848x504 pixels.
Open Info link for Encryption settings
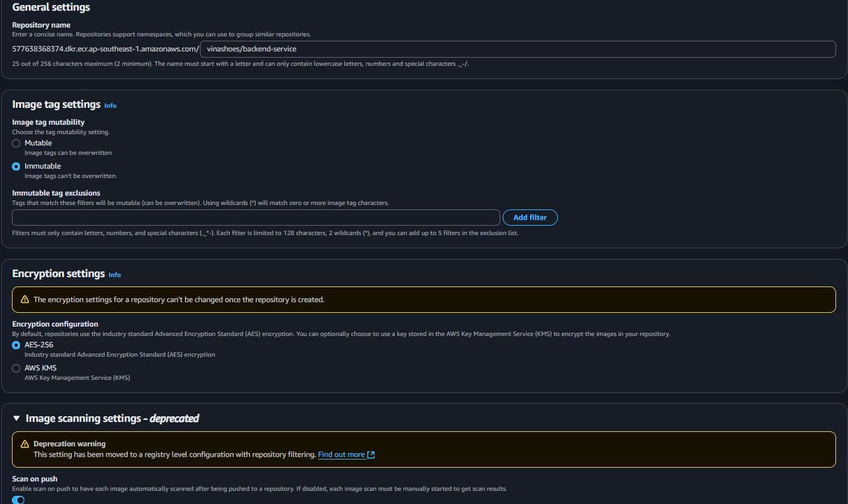coord(115,275)
